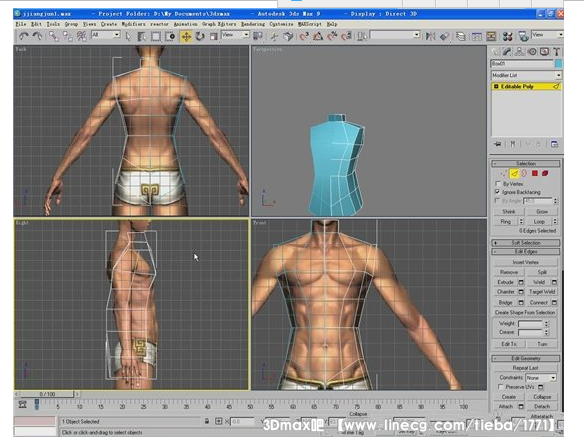Collapse the Edit Edges rollout
This screenshot has width=584, height=442.
coord(526,252)
